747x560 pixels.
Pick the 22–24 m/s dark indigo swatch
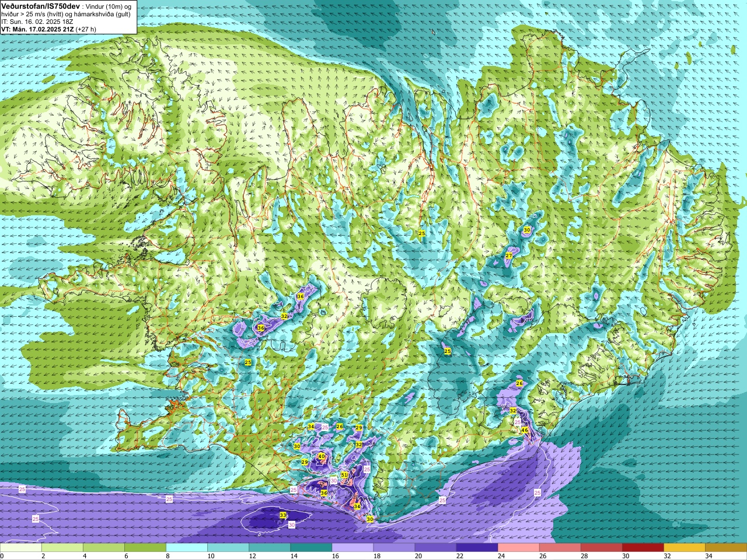[477, 548]
